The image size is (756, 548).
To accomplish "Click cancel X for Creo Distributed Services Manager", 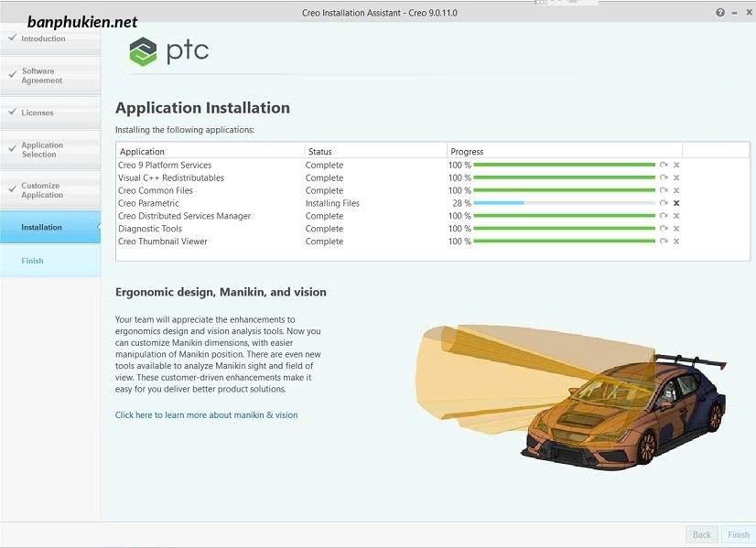I will [x=676, y=216].
